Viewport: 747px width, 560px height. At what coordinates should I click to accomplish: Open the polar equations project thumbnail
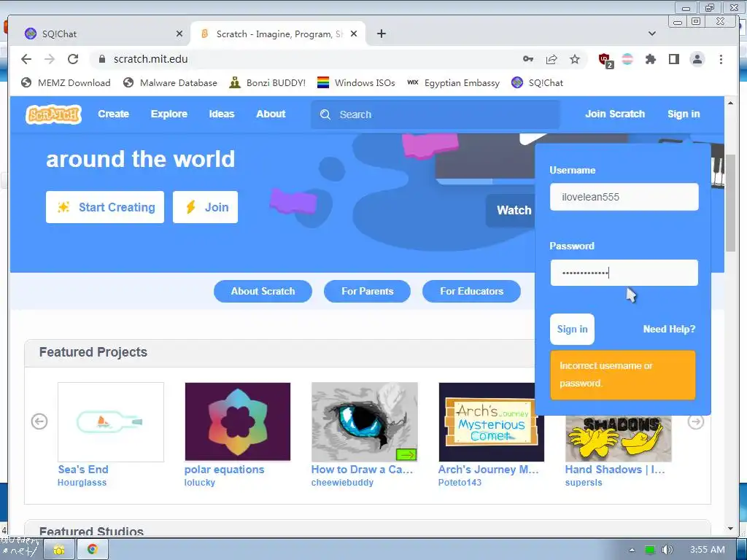(x=237, y=422)
